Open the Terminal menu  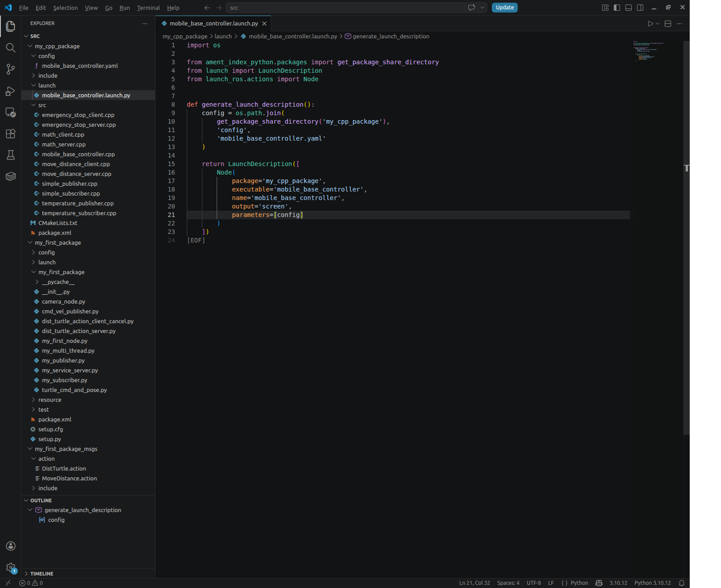(x=148, y=8)
